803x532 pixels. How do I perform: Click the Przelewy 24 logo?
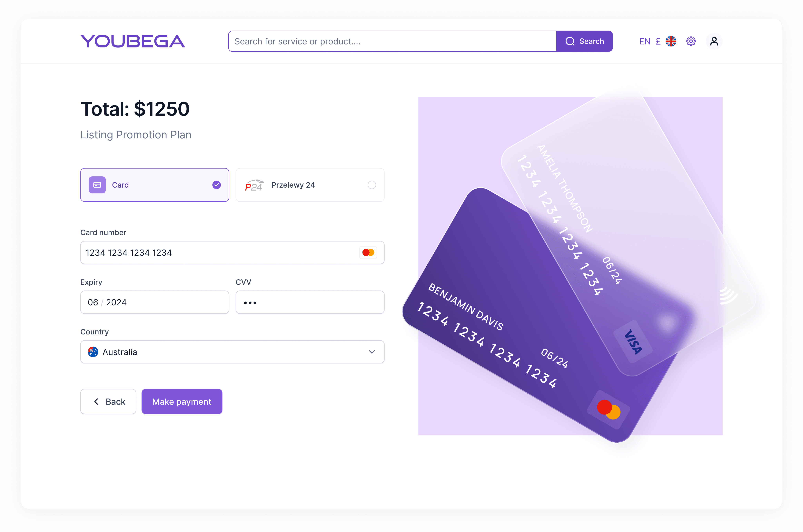point(254,185)
